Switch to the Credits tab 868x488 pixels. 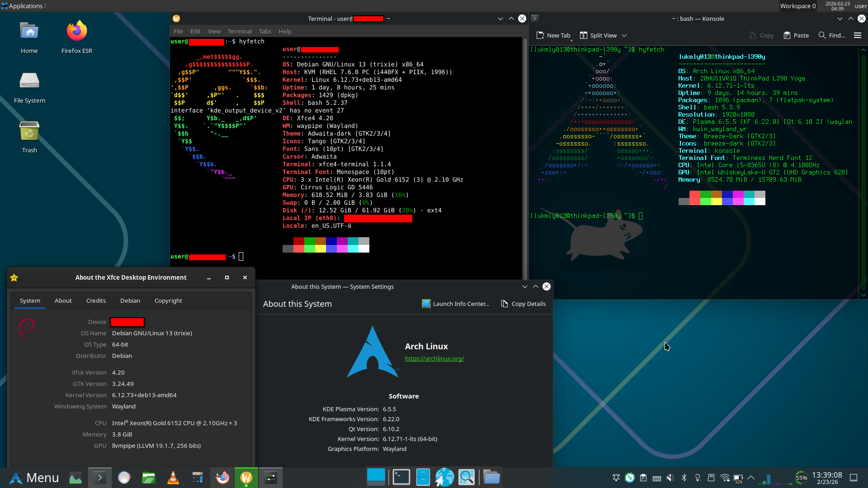[x=96, y=300]
